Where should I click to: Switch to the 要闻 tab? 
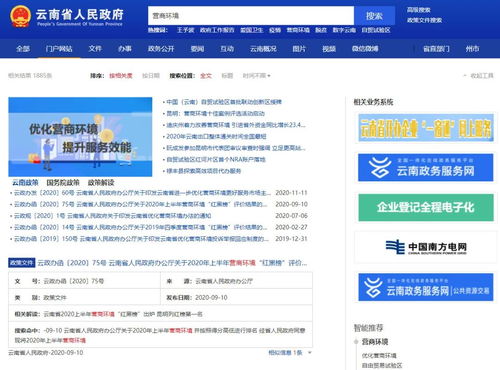click(x=197, y=49)
